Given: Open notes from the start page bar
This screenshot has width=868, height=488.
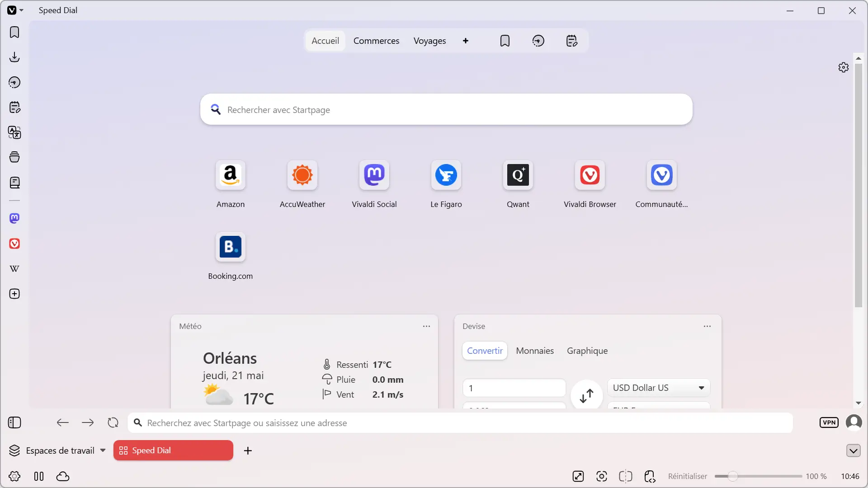Looking at the screenshot, I should click(572, 41).
